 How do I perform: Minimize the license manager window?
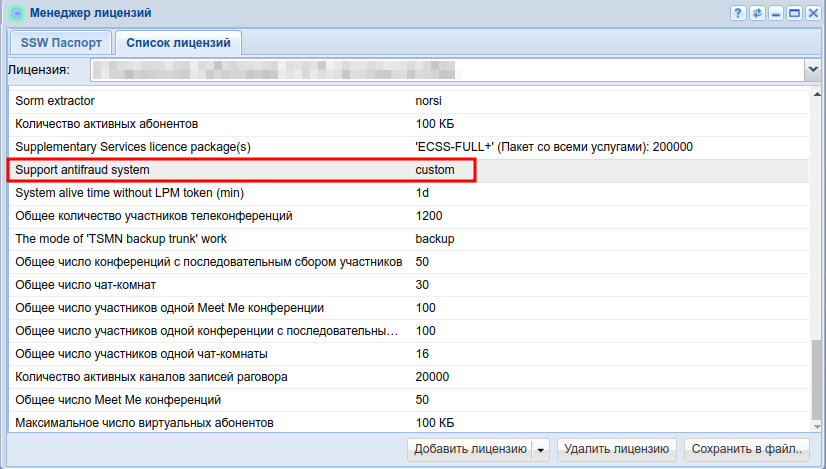(x=776, y=13)
